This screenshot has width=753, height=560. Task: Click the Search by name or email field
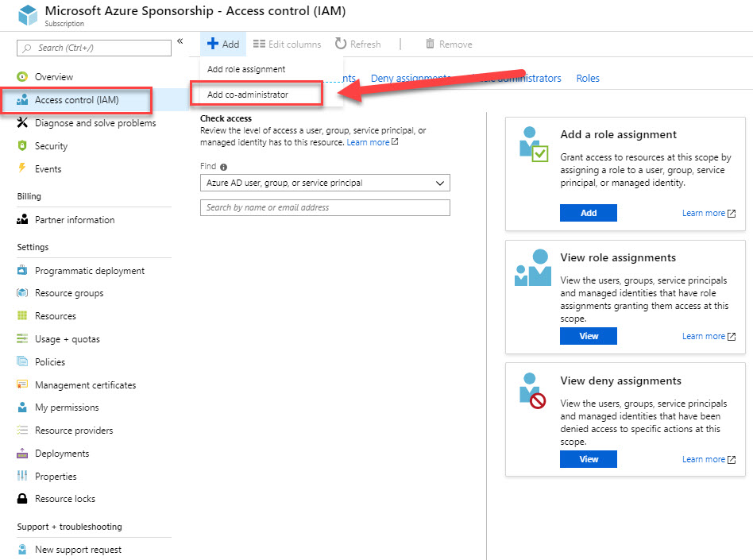[x=325, y=207]
